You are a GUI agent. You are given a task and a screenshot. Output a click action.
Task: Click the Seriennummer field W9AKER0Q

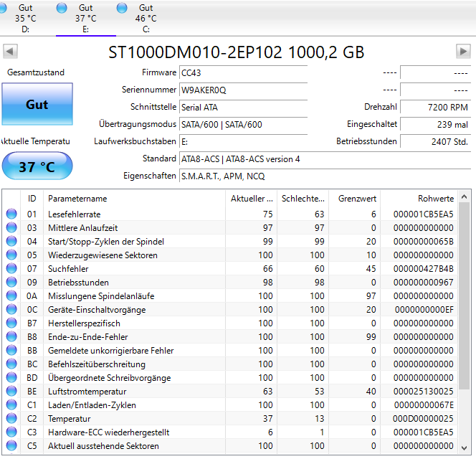coord(244,90)
